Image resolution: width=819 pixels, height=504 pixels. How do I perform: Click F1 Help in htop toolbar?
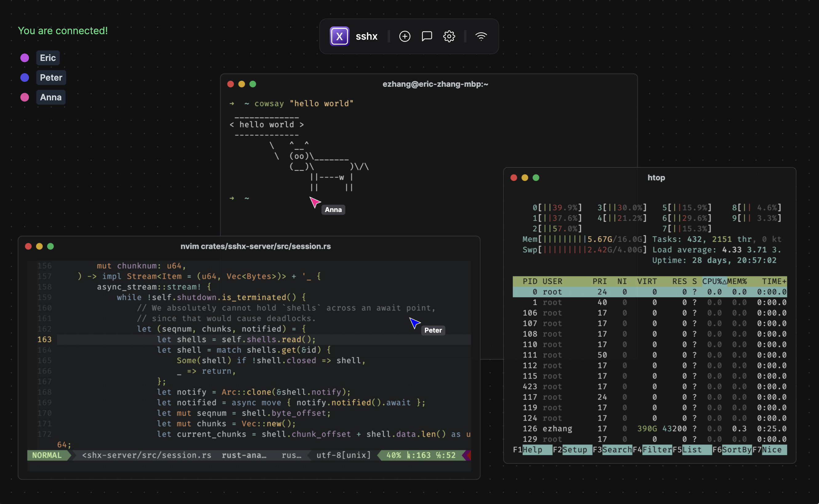530,450
